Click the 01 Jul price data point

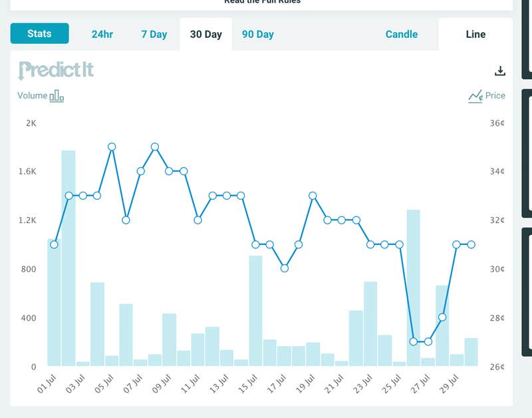(x=54, y=244)
